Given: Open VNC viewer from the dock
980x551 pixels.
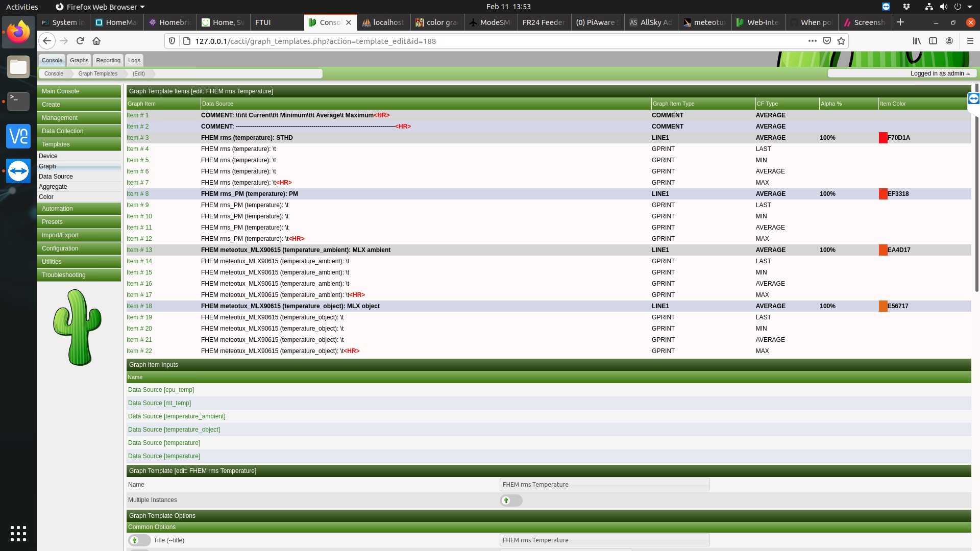Looking at the screenshot, I should click(x=18, y=136).
